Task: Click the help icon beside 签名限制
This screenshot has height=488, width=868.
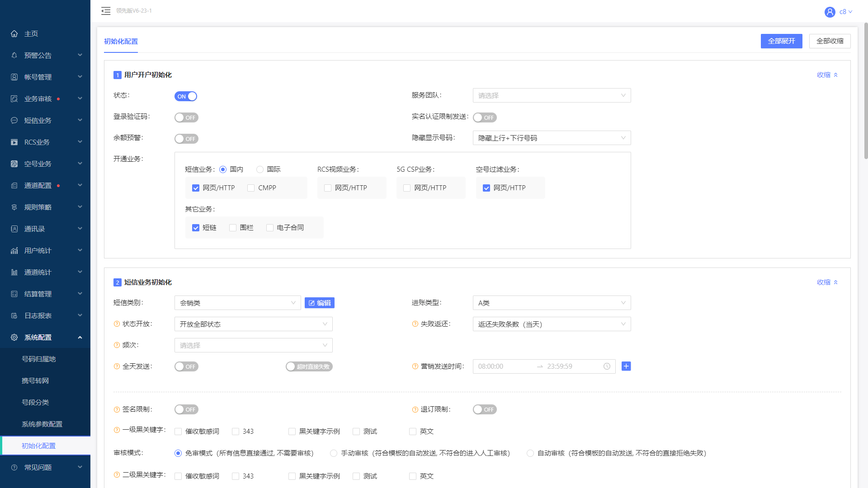Action: tap(117, 409)
